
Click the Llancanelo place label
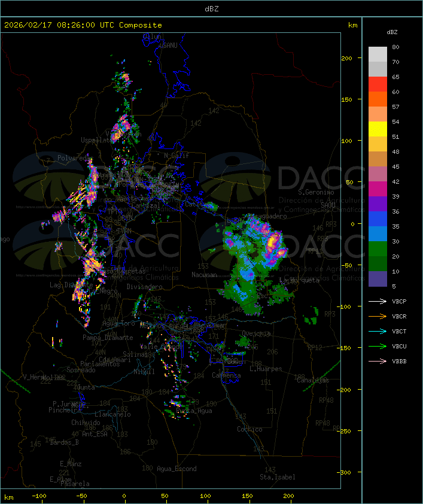tap(112, 414)
